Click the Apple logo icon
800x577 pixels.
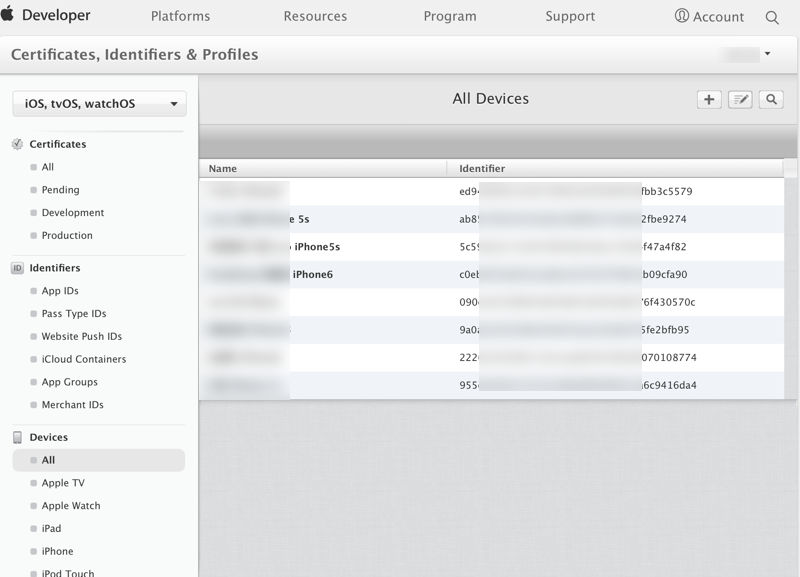8,15
